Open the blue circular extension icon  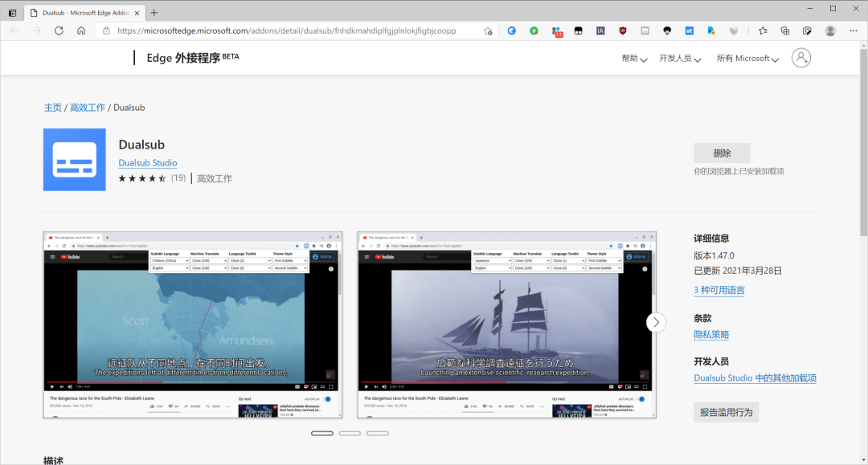point(511,31)
